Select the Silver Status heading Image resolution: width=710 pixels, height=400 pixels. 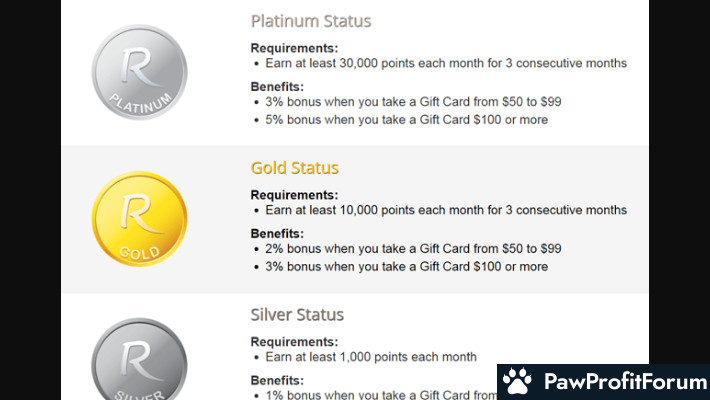pyautogui.click(x=297, y=315)
